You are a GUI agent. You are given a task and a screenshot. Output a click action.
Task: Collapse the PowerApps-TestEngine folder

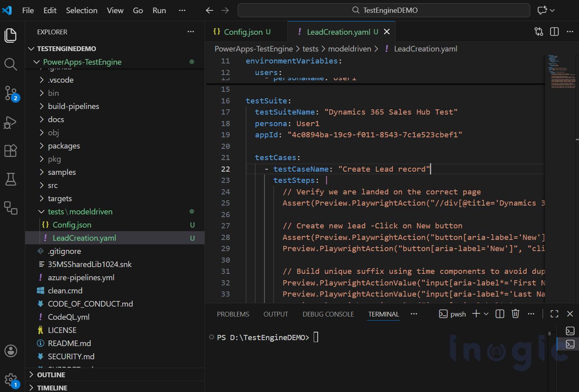pyautogui.click(x=36, y=62)
